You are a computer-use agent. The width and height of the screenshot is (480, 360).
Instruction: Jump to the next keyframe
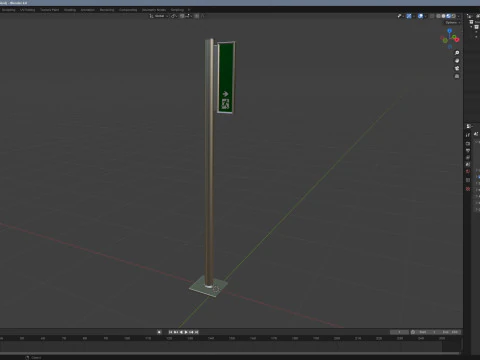(x=192, y=332)
